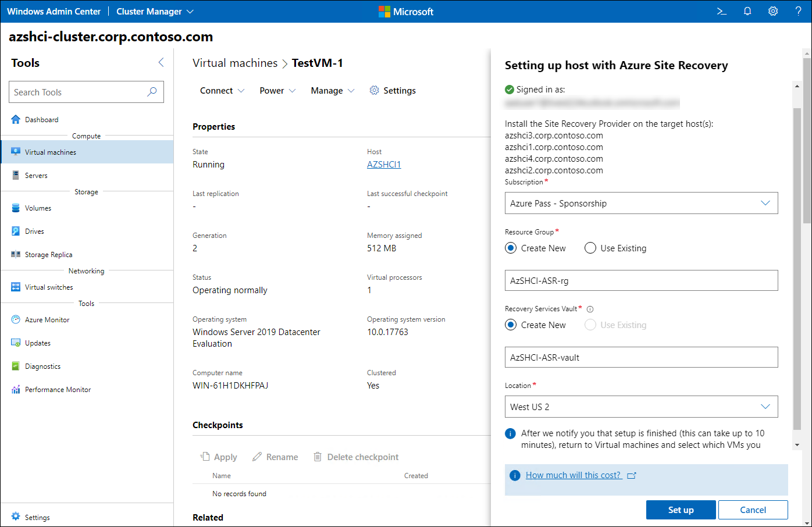This screenshot has width=812, height=527.
Task: Click the Delete checkpoint trash icon
Action: [318, 457]
